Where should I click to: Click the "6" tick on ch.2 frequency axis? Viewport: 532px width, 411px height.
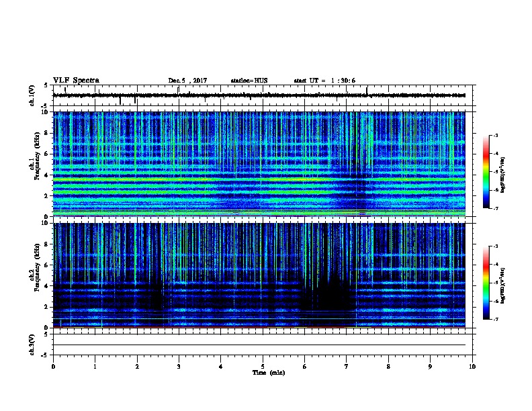(x=47, y=265)
